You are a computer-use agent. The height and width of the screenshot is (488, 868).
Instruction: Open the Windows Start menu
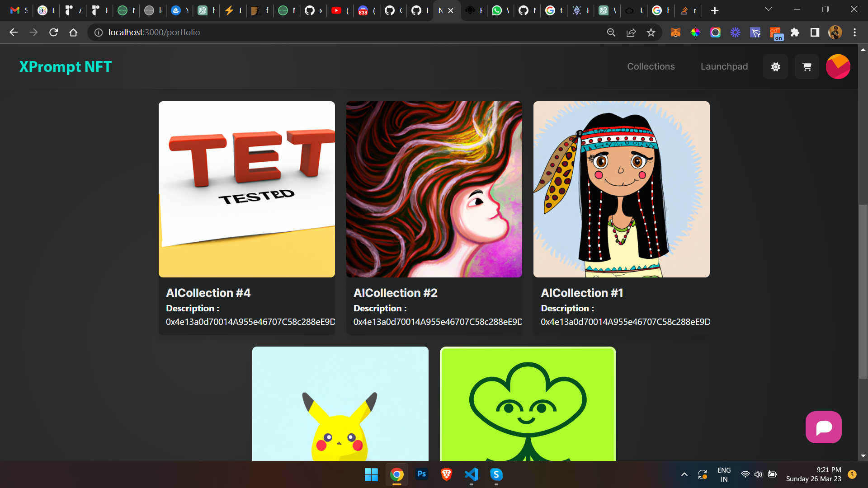pyautogui.click(x=371, y=474)
